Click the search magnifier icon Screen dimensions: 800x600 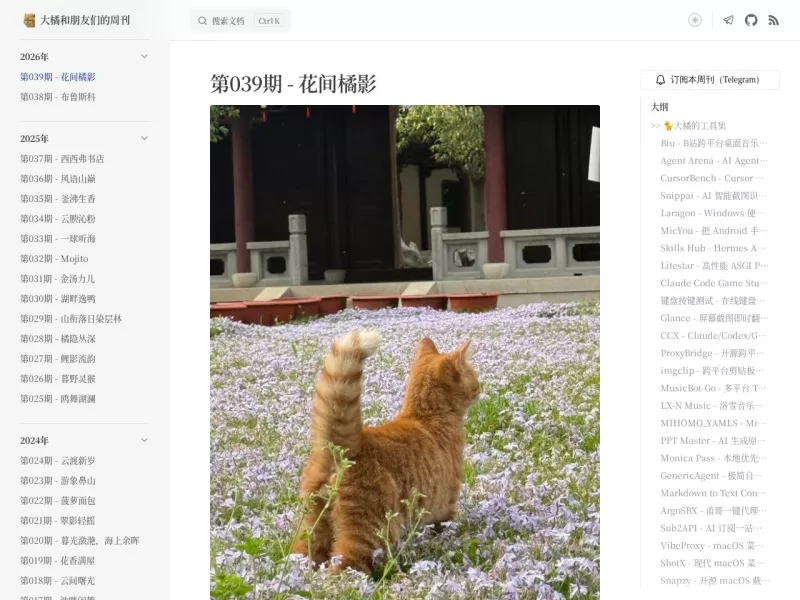pos(203,21)
